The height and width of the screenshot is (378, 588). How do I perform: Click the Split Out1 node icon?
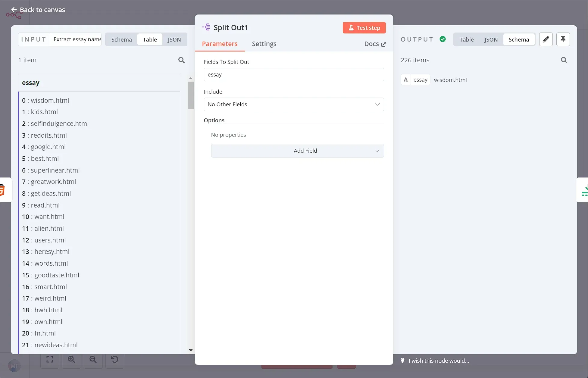pyautogui.click(x=206, y=27)
